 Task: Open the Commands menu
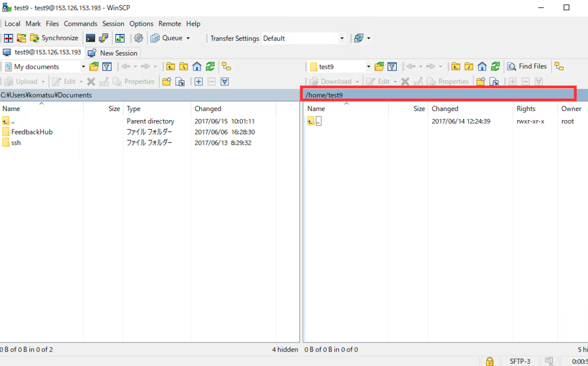(80, 24)
